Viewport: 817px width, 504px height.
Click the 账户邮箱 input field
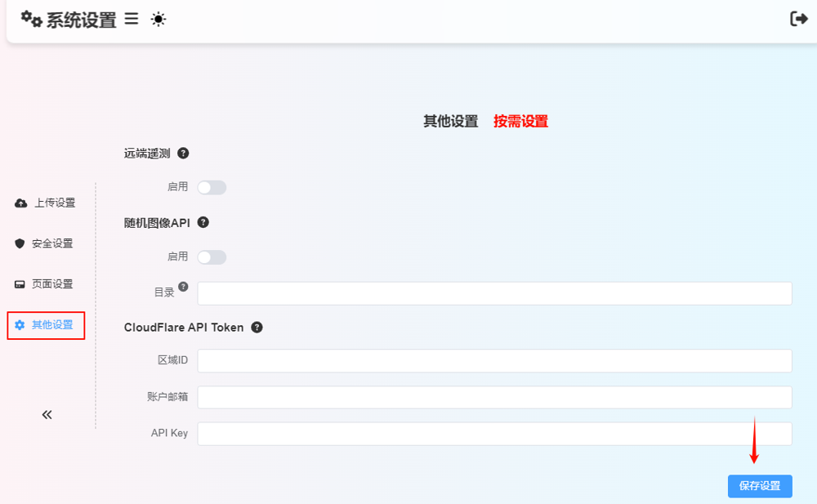(x=494, y=397)
